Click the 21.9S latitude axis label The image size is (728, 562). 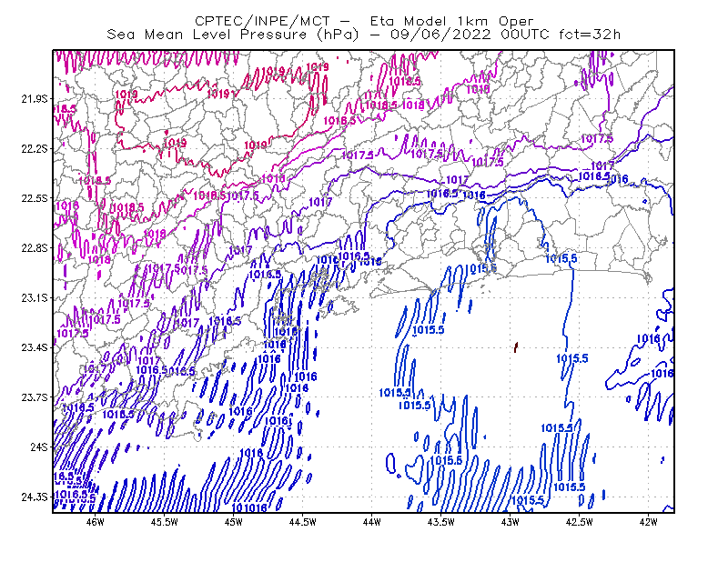35,99
